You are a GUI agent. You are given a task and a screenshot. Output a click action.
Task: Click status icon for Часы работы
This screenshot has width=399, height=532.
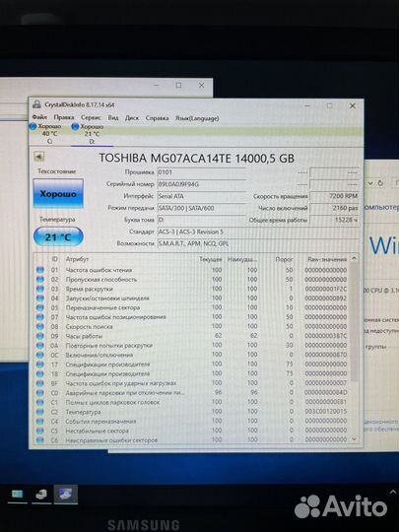40,336
